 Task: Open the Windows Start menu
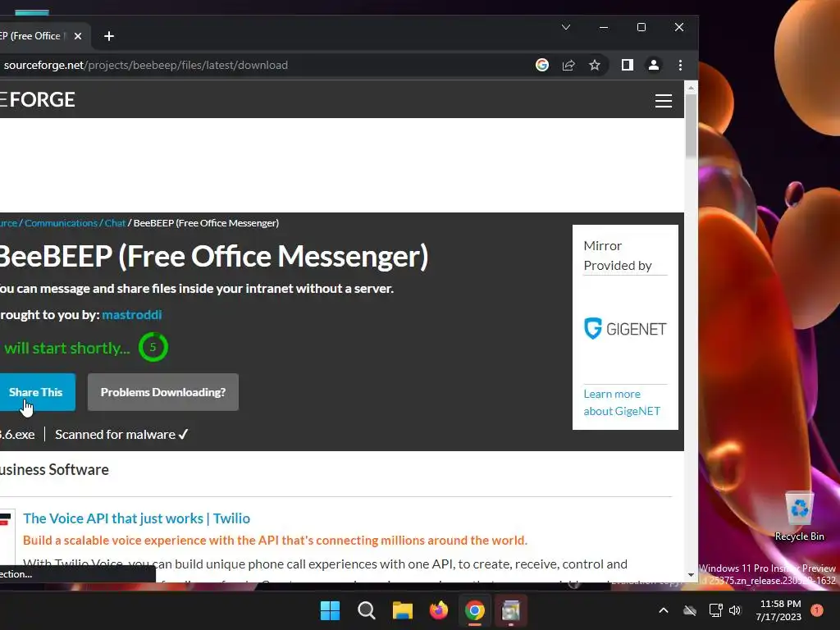click(330, 610)
